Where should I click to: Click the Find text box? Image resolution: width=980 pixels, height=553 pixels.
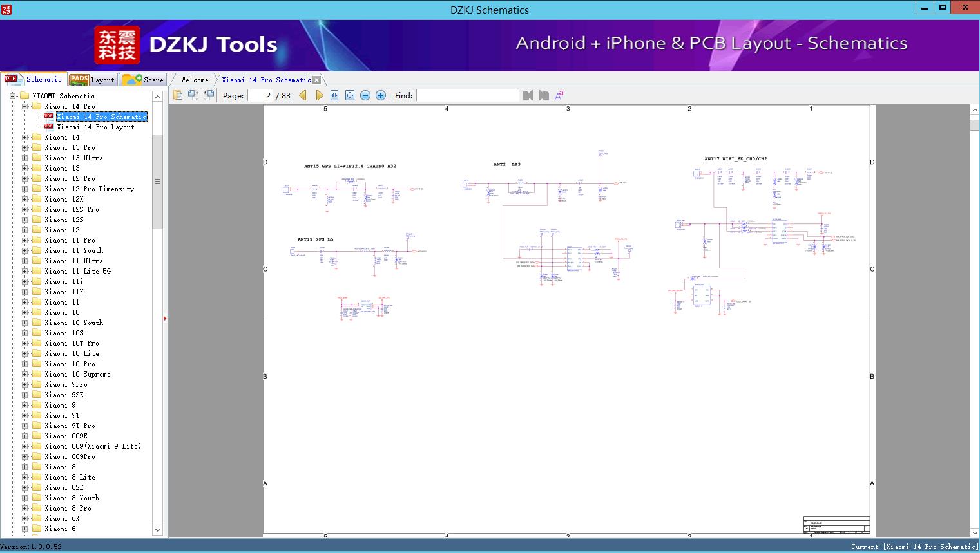(x=468, y=95)
